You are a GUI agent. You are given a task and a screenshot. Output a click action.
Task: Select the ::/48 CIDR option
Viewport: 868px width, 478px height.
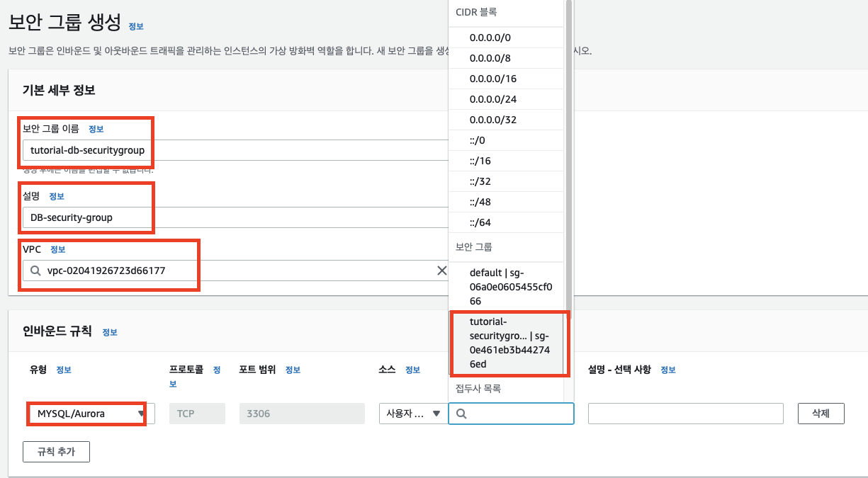tap(506, 202)
